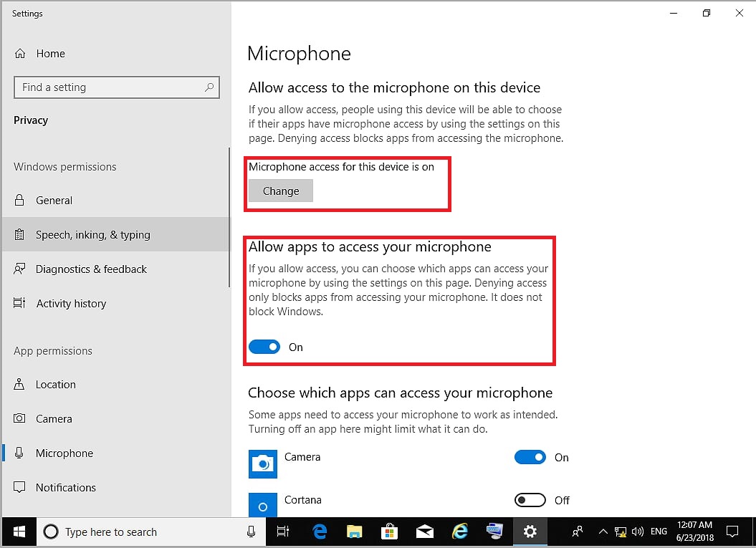The height and width of the screenshot is (548, 756).
Task: Click the Cortana circle in taskbar search
Action: [51, 532]
